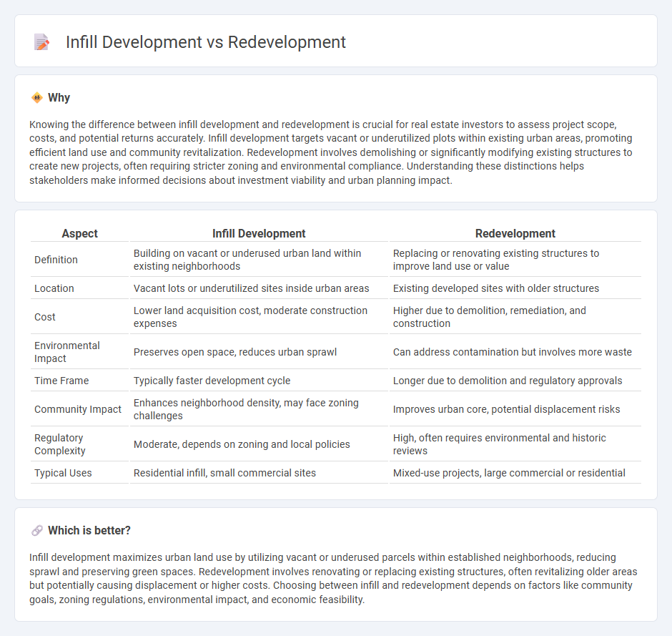Click the document pencil icon beside the title

pyautogui.click(x=41, y=42)
